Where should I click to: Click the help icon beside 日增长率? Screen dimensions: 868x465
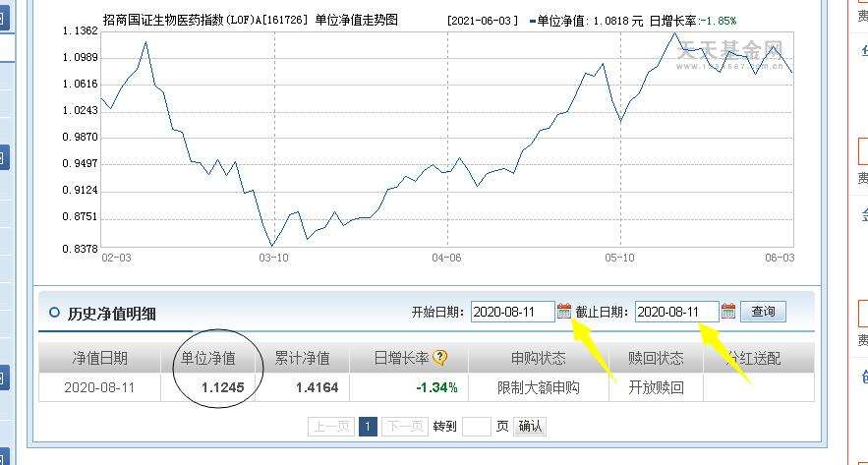439,358
